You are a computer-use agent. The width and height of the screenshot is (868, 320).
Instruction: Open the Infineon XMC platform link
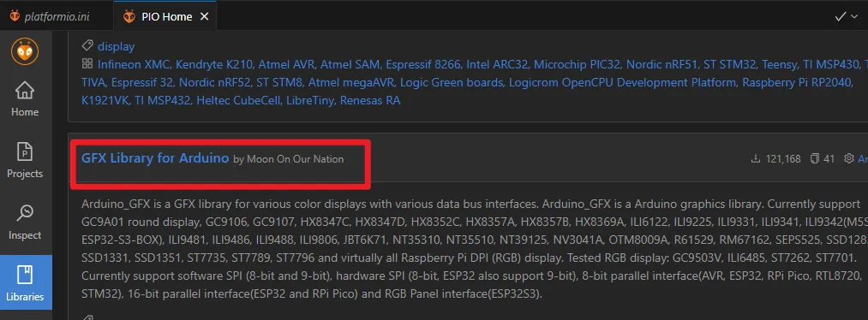(134, 64)
